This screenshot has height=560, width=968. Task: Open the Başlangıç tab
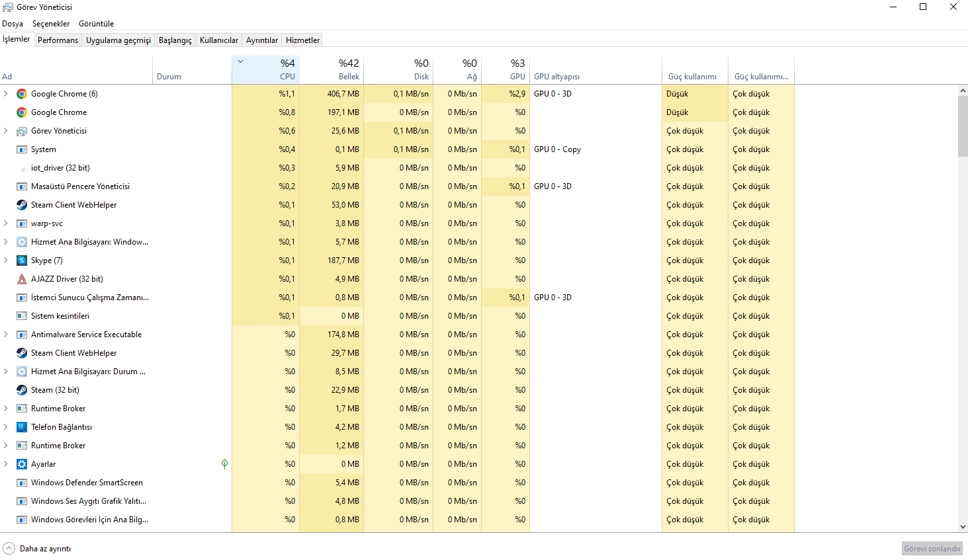[175, 40]
